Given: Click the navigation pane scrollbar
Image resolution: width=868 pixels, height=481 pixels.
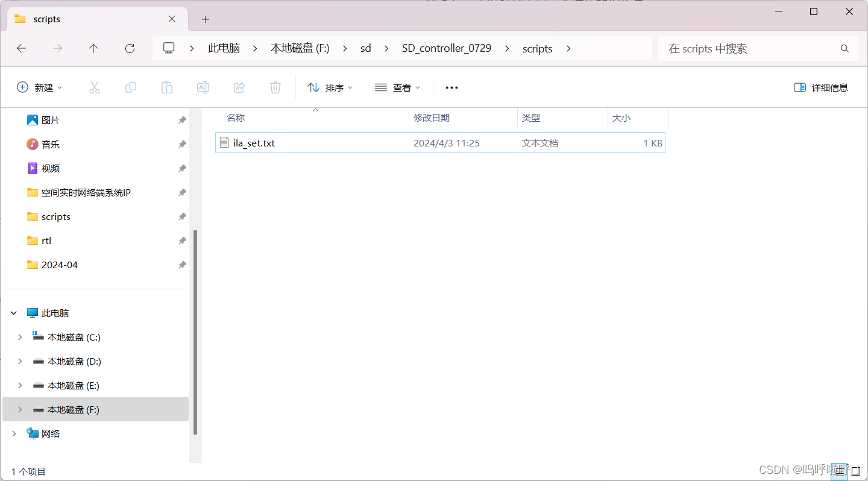Looking at the screenshot, I should [x=195, y=333].
